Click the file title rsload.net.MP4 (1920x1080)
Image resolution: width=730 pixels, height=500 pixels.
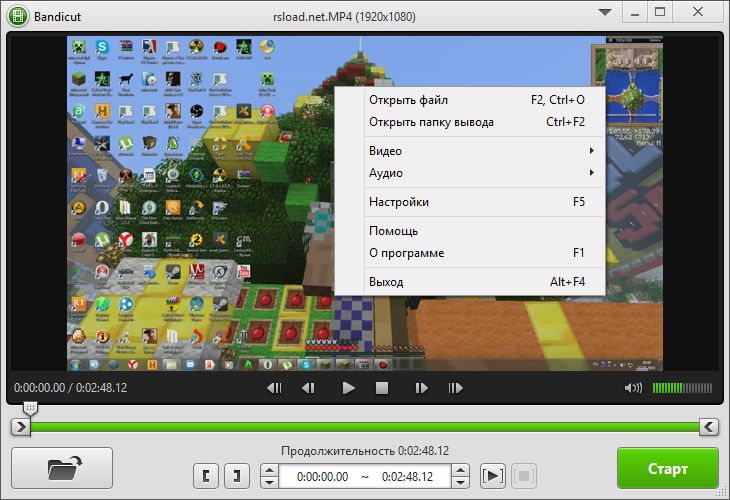[344, 17]
